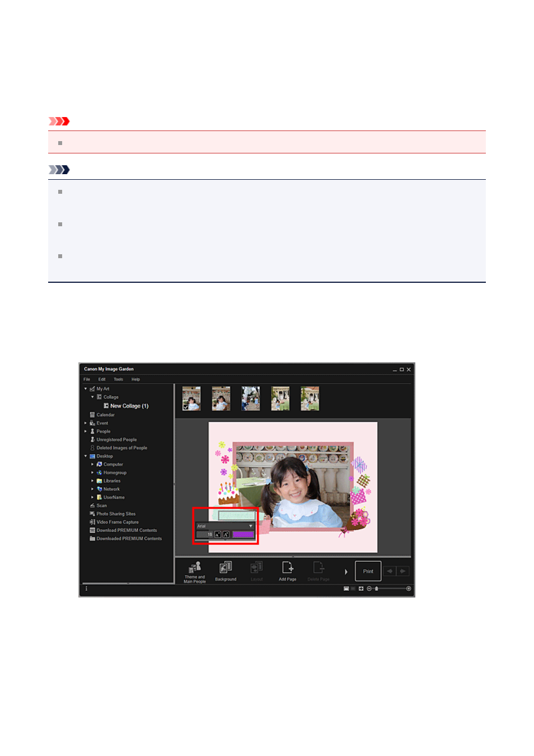This screenshot has width=534, height=756.
Task: Open the Scan icon
Action: (92, 506)
